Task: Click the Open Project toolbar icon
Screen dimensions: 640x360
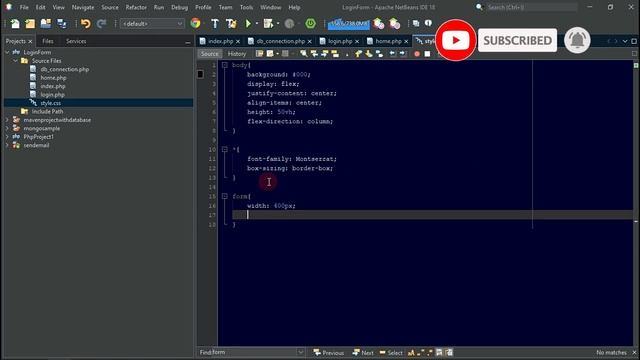Action: point(46,24)
